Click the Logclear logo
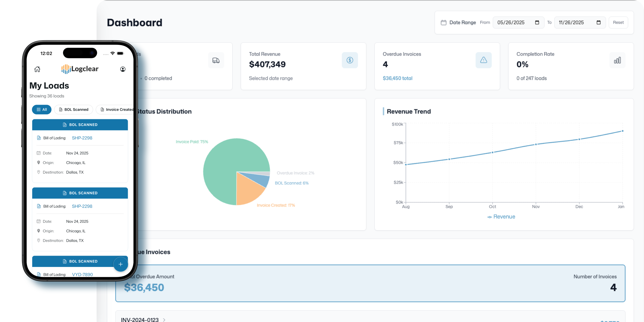This screenshot has height=322, width=644. tap(79, 69)
